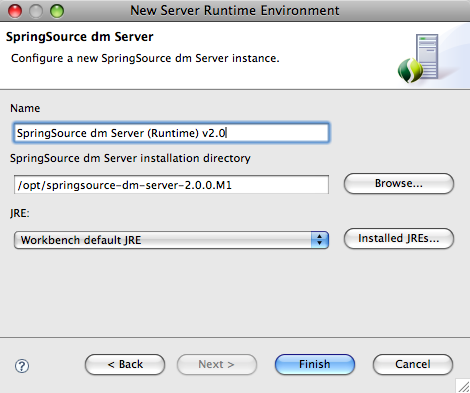The width and height of the screenshot is (470, 393).
Task: Go to previous page with Back
Action: 125,364
